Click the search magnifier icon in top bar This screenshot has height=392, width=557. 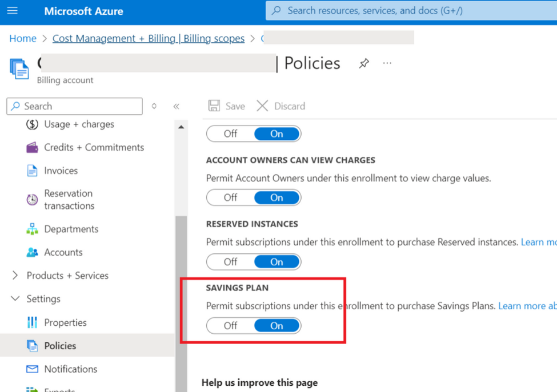coord(277,11)
